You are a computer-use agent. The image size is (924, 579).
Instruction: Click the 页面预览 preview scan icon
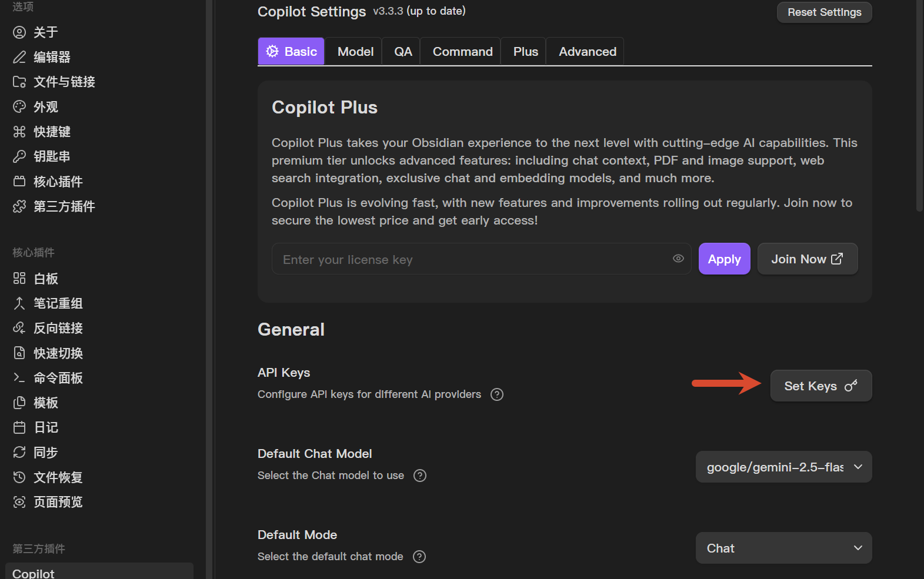click(19, 502)
